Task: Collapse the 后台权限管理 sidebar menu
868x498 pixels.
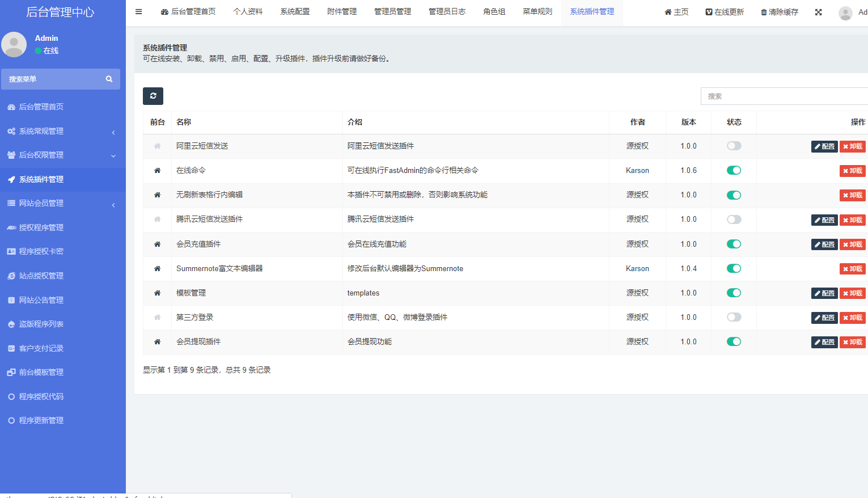Action: pos(62,155)
